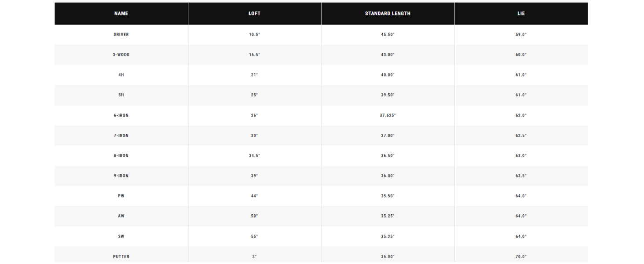The width and height of the screenshot is (644, 264).
Task: Click the AW row name
Action: (121, 216)
